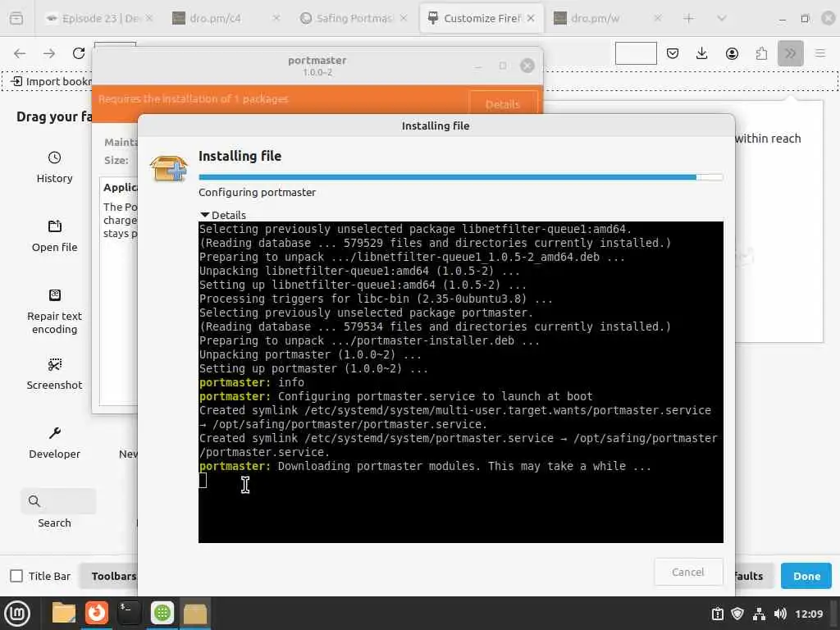Click the flexible space toolbar box
This screenshot has width=840, height=630.
636,53
